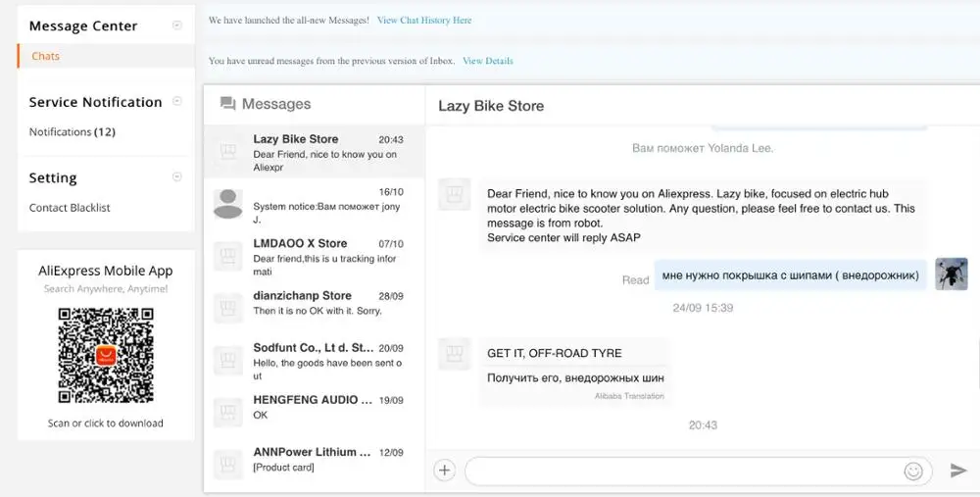Click Scan or click to download
The width and height of the screenshot is (980, 497).
pos(106,423)
